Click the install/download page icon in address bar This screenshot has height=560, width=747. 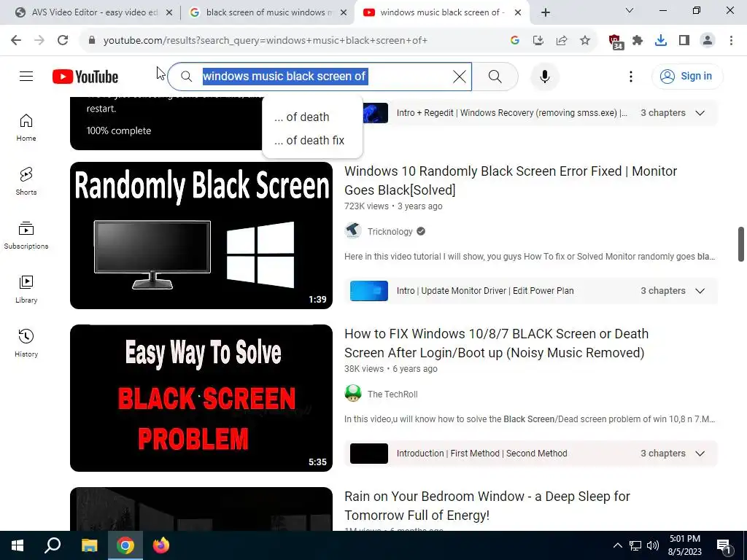538,41
